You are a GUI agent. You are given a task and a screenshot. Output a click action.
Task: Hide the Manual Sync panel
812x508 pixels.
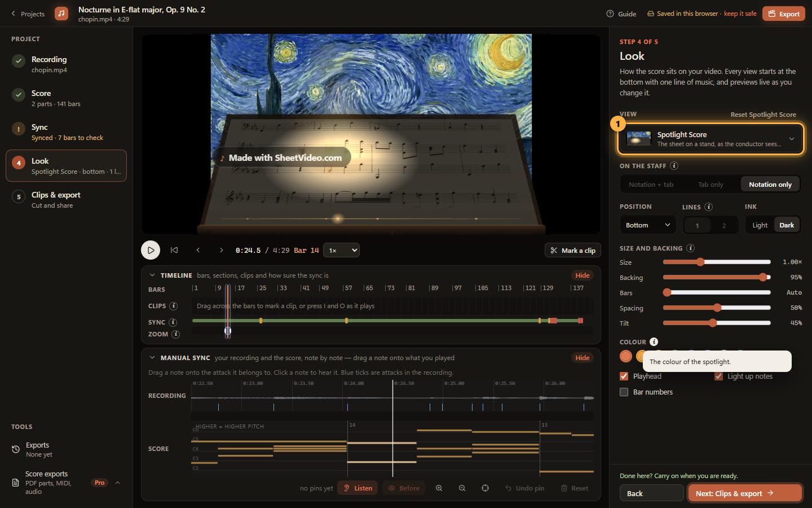[582, 358]
